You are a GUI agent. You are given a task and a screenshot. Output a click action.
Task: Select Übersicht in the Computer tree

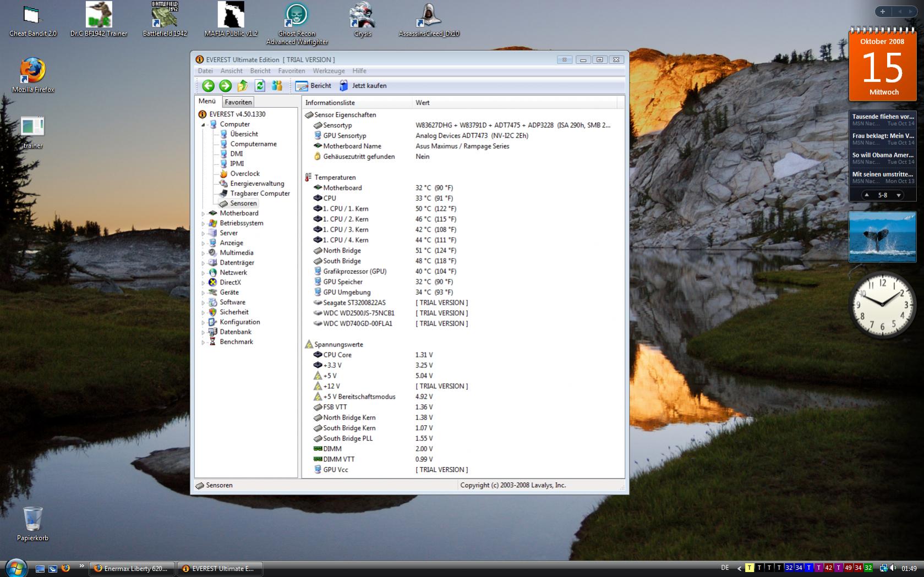244,134
